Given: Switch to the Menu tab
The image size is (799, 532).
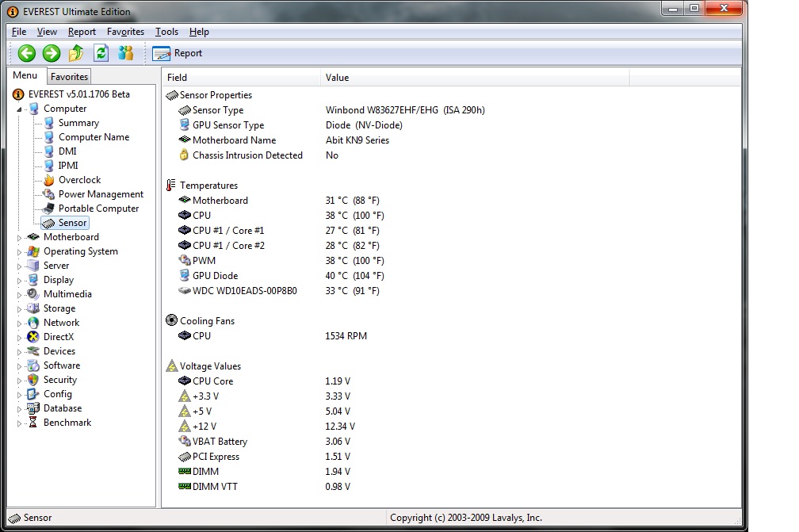Looking at the screenshot, I should click(25, 75).
